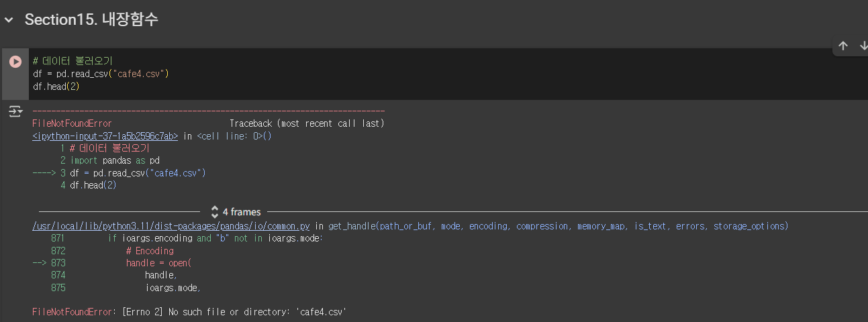Move the cell up with arrow icon
The height and width of the screenshot is (322, 868).
click(843, 46)
